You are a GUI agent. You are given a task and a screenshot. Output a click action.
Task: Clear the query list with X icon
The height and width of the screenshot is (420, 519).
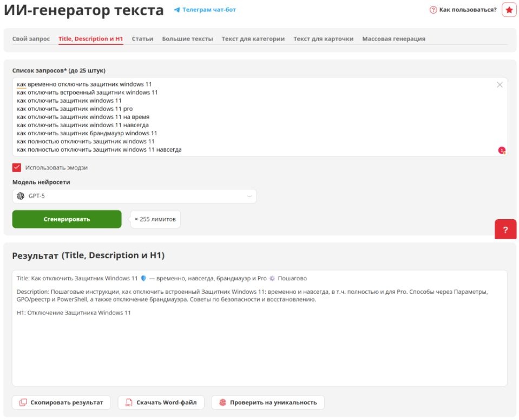click(x=500, y=84)
